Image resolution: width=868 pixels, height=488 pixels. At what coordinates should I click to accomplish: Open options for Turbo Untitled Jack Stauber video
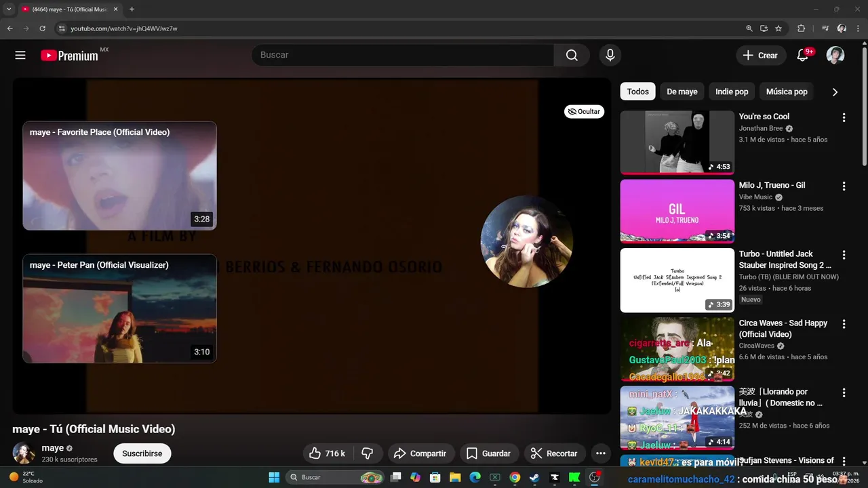click(x=844, y=255)
